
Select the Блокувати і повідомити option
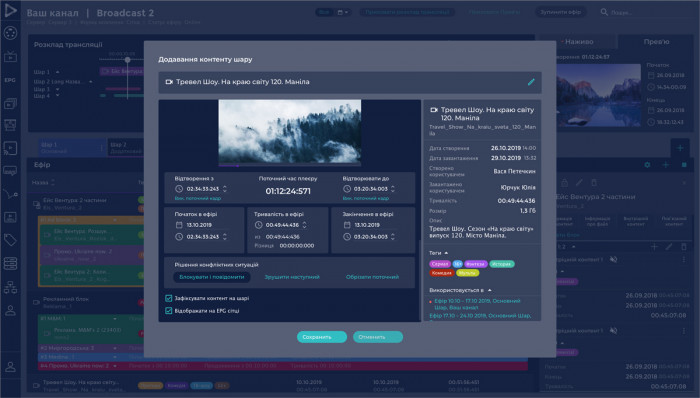(x=212, y=277)
